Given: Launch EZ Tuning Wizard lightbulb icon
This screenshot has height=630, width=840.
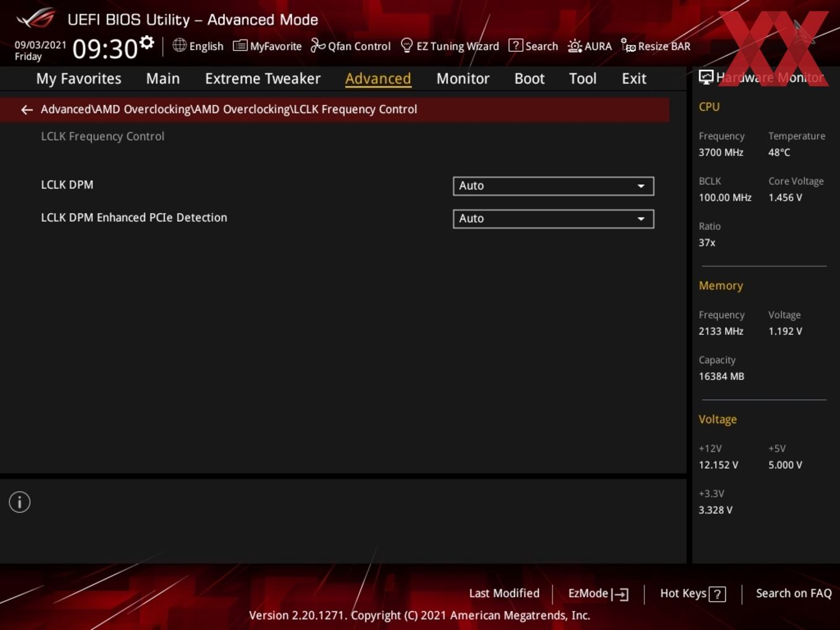Looking at the screenshot, I should coord(406,46).
